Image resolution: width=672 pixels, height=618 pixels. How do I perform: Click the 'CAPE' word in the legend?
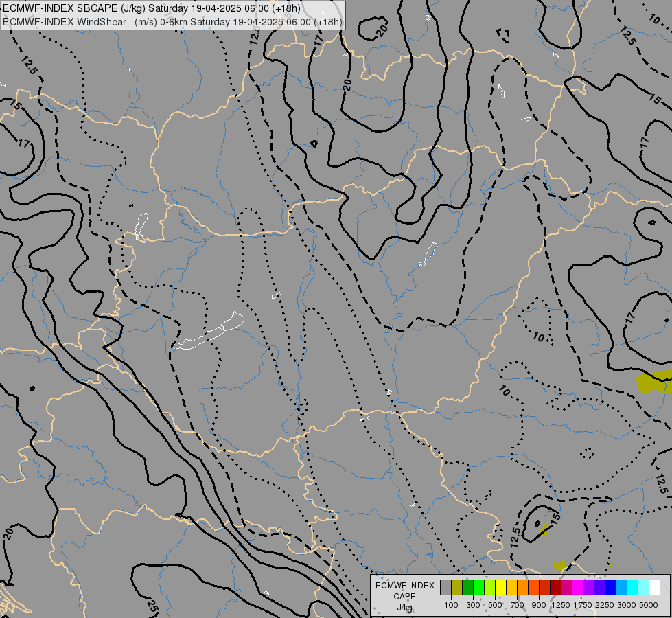[x=405, y=597]
